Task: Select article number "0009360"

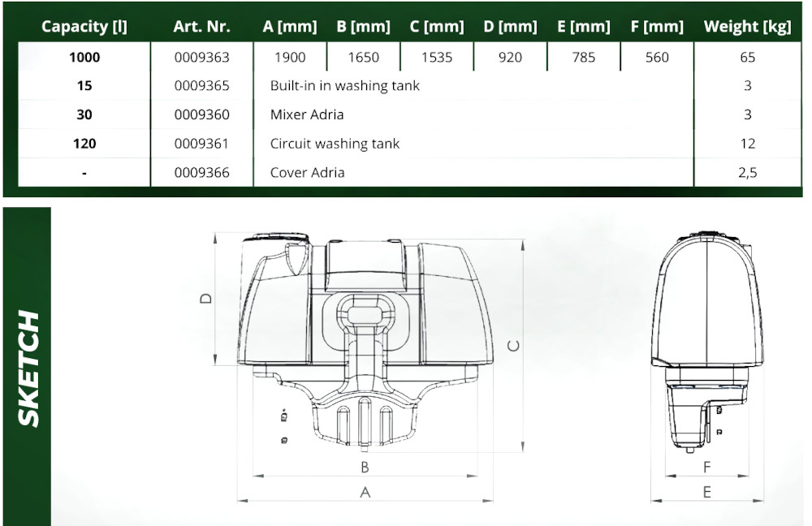Action: 201,114
